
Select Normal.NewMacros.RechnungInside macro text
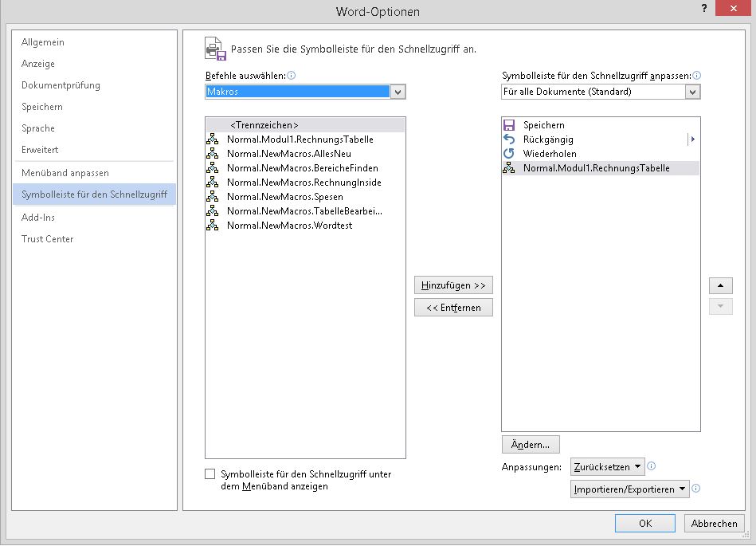click(304, 183)
